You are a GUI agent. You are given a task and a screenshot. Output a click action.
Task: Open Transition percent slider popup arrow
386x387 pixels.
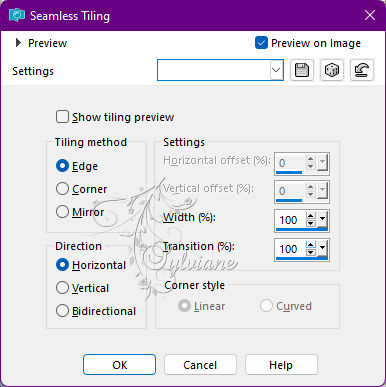(322, 248)
